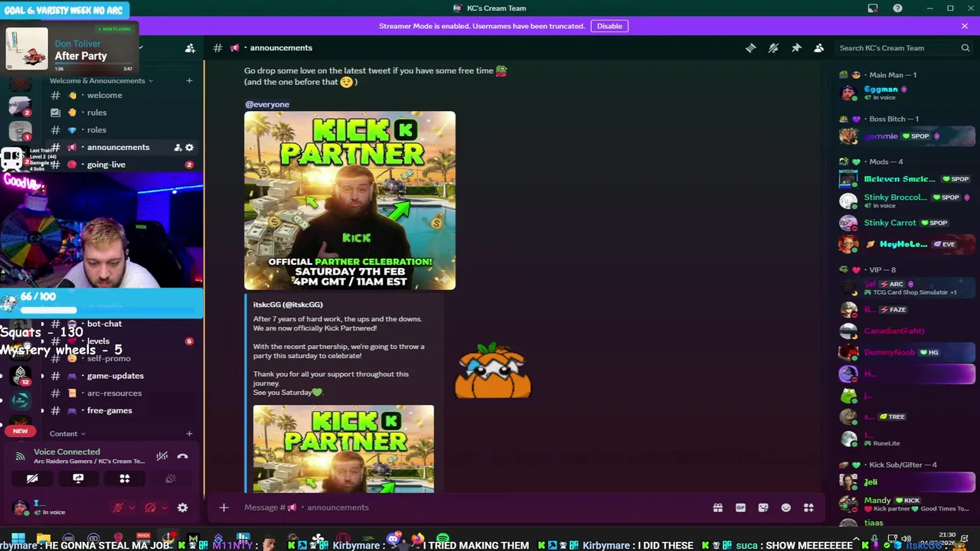Open the going-live channel
The height and width of the screenshot is (551, 980).
122,165
